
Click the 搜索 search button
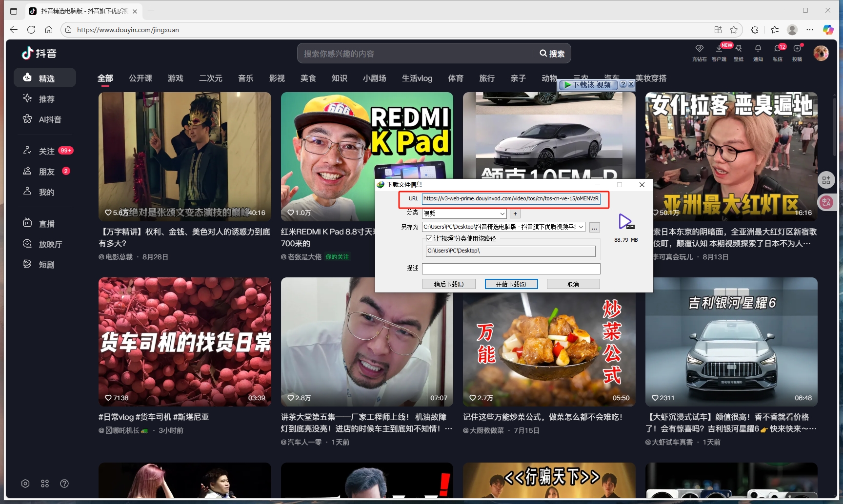[x=552, y=54]
